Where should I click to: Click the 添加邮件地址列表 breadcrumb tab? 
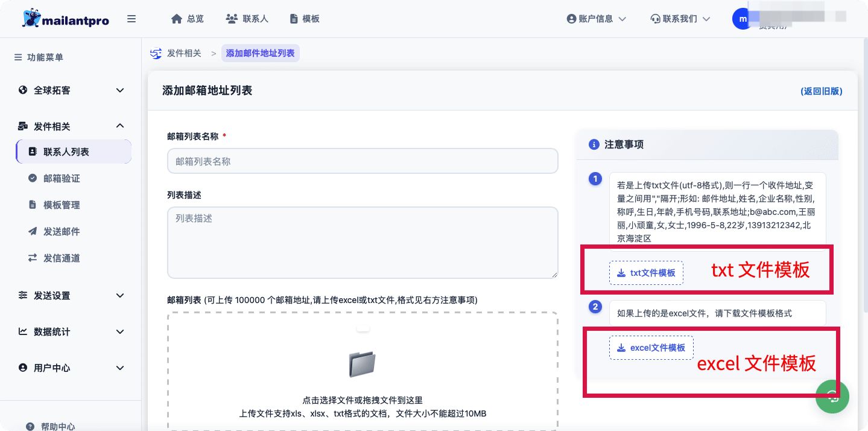261,53
